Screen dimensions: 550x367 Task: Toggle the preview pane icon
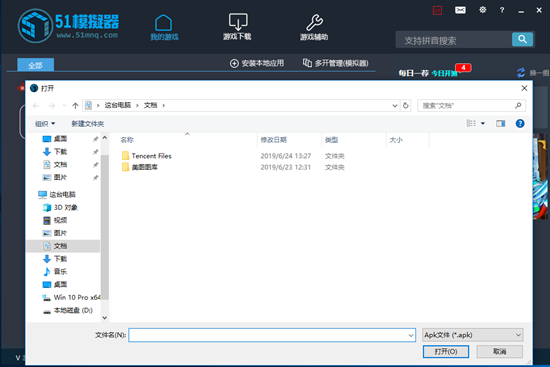click(501, 123)
